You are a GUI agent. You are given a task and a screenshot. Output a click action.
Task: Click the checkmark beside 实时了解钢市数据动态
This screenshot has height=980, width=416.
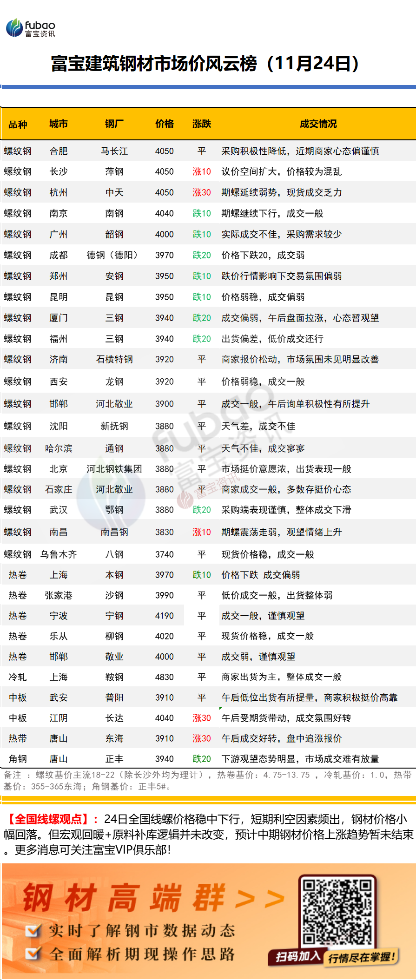pos(33,930)
